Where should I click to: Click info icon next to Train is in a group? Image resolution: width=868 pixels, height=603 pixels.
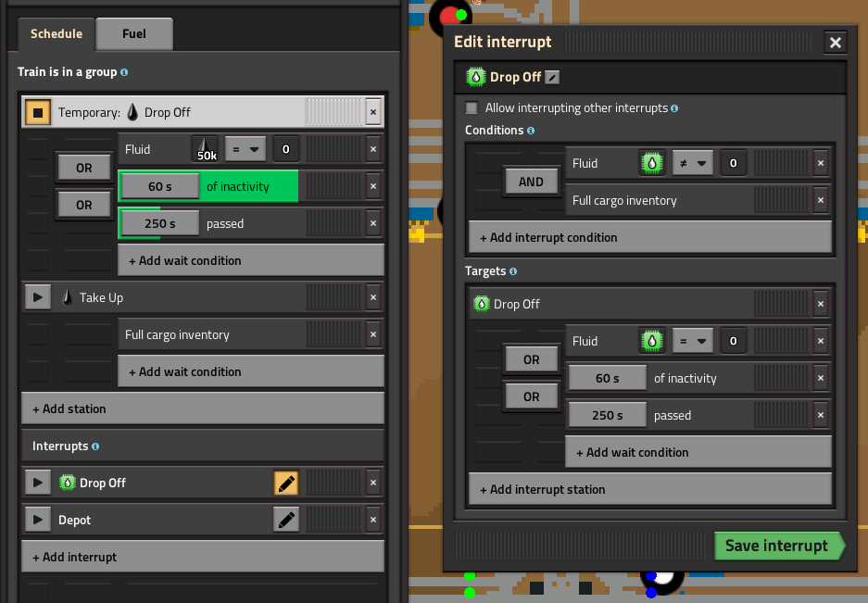(124, 72)
